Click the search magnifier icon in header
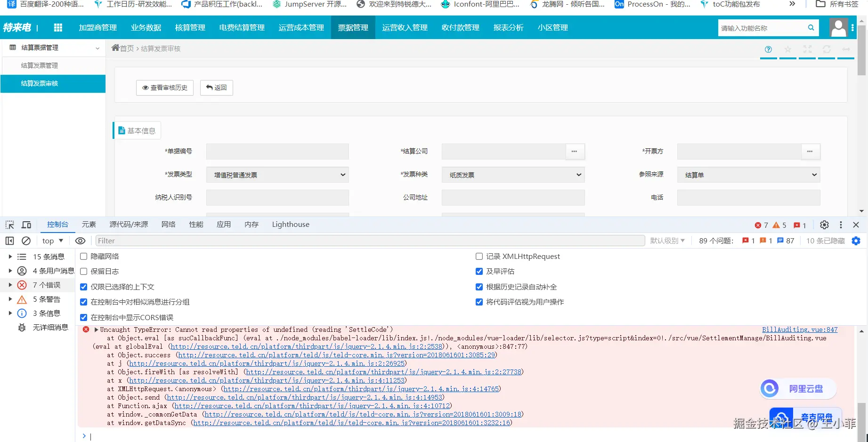 click(811, 28)
